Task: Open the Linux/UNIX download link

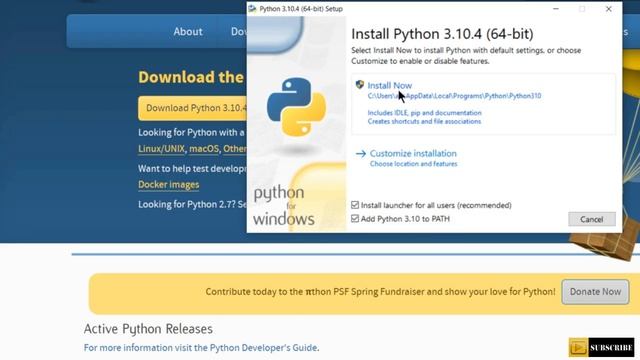Action: [161, 149]
